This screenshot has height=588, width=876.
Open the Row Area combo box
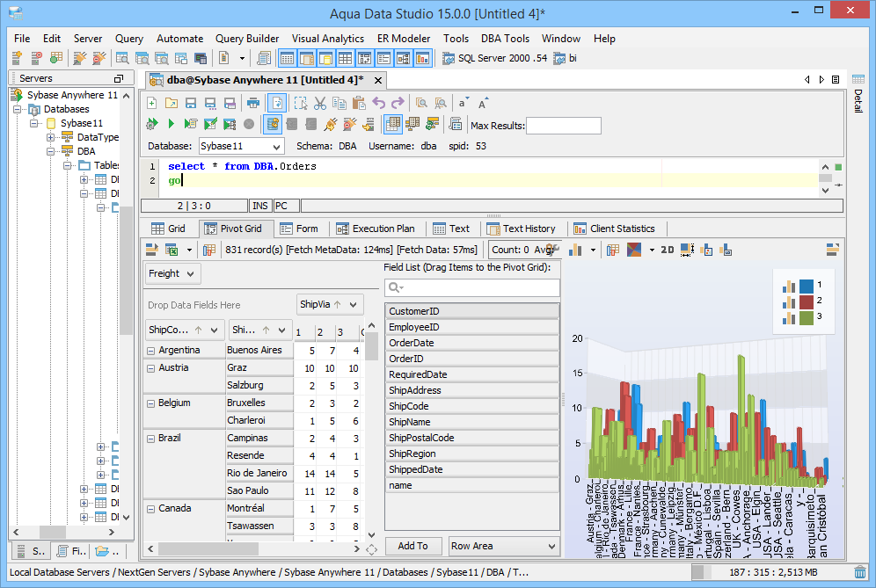point(504,546)
